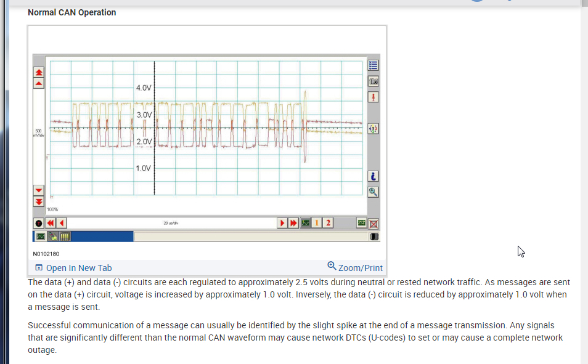The height and width of the screenshot is (364, 588).
Task: Click the beige empty progress track
Action: pos(251,237)
